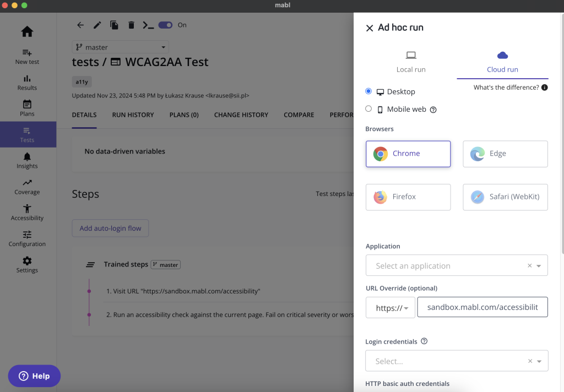Open the https:// protocol dropdown
Image resolution: width=564 pixels, height=392 pixels.
click(391, 307)
